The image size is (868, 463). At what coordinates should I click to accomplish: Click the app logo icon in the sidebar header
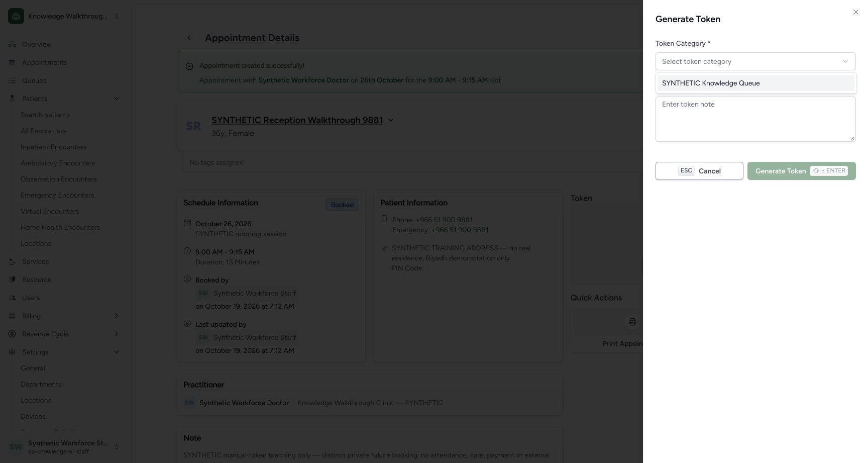pos(16,16)
